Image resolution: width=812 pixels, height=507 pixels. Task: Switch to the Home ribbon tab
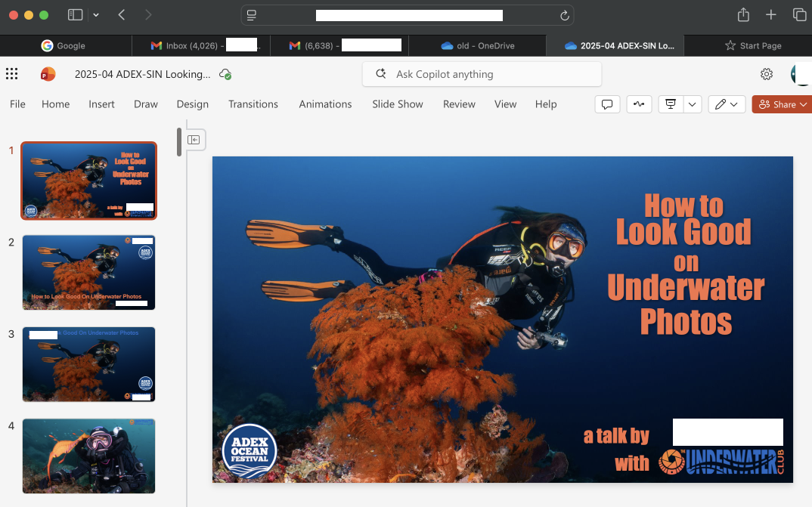pyautogui.click(x=55, y=104)
